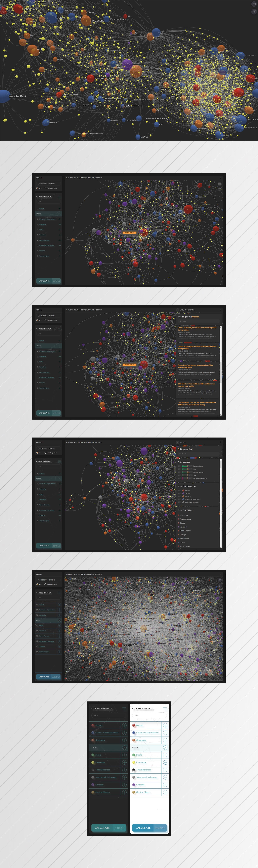The image size is (258, 868).
Task: Click gray Science and Technology icon, light sidebar
Action: pos(134,777)
